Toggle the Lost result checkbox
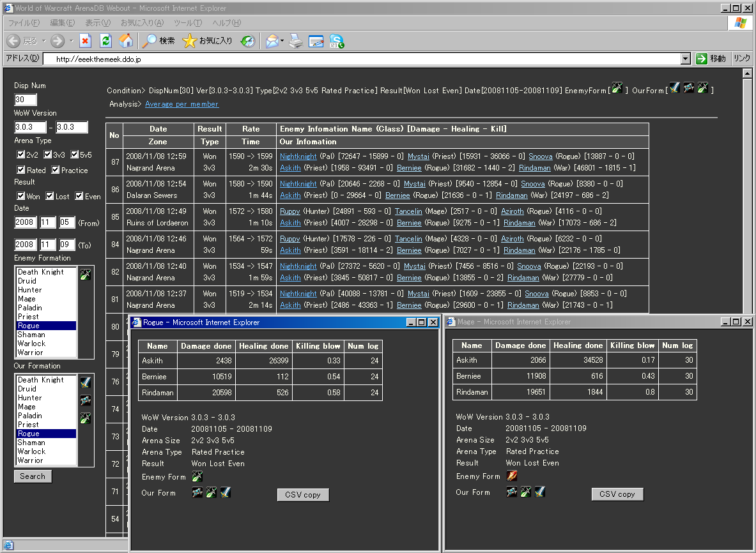Image resolution: width=756 pixels, height=553 pixels. click(x=50, y=196)
